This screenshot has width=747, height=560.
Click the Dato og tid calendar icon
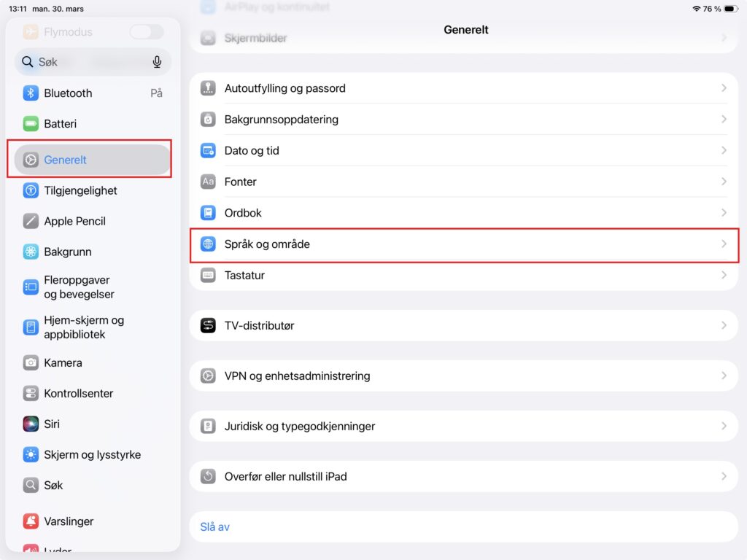(208, 150)
